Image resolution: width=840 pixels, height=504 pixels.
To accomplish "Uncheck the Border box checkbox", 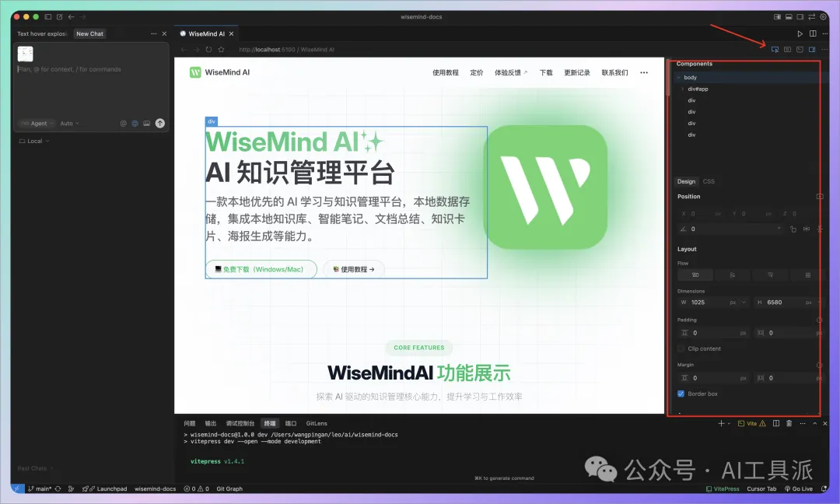I will click(681, 394).
